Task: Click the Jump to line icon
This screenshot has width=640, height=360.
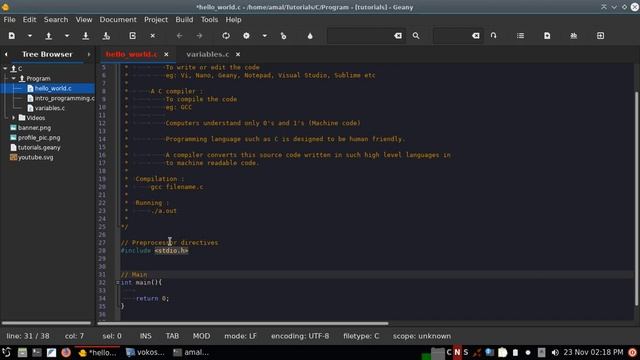Action: pyautogui.click(x=493, y=36)
